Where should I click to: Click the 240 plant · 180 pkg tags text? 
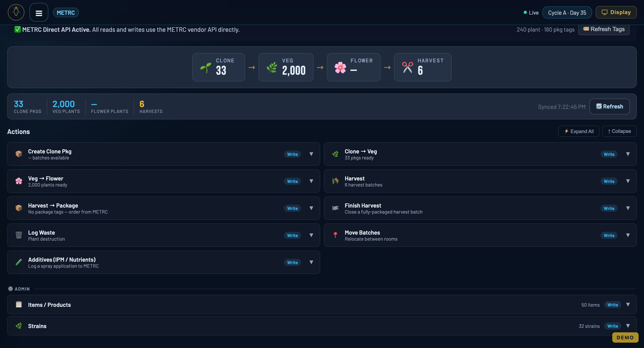(x=546, y=30)
